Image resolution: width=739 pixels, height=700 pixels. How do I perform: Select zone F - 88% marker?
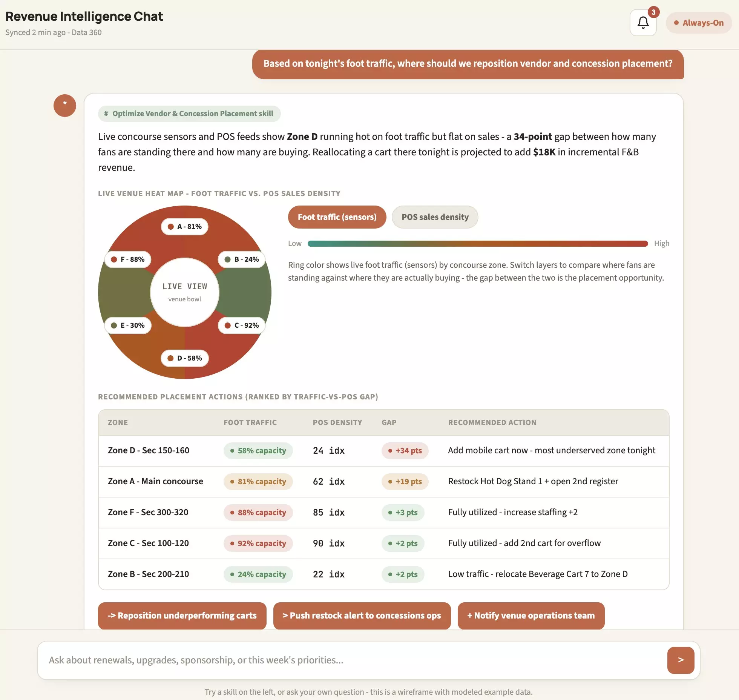[x=128, y=259]
